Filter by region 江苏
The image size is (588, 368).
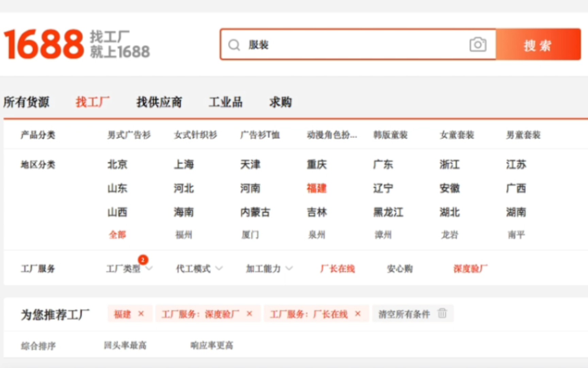[x=516, y=165]
